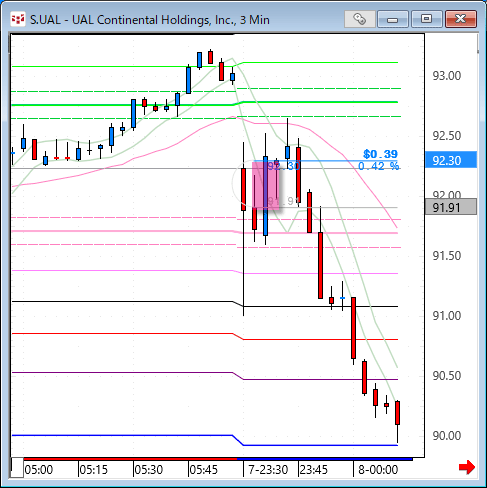The width and height of the screenshot is (487, 488).
Task: Click the blue 92.30 price label
Action: 451,160
